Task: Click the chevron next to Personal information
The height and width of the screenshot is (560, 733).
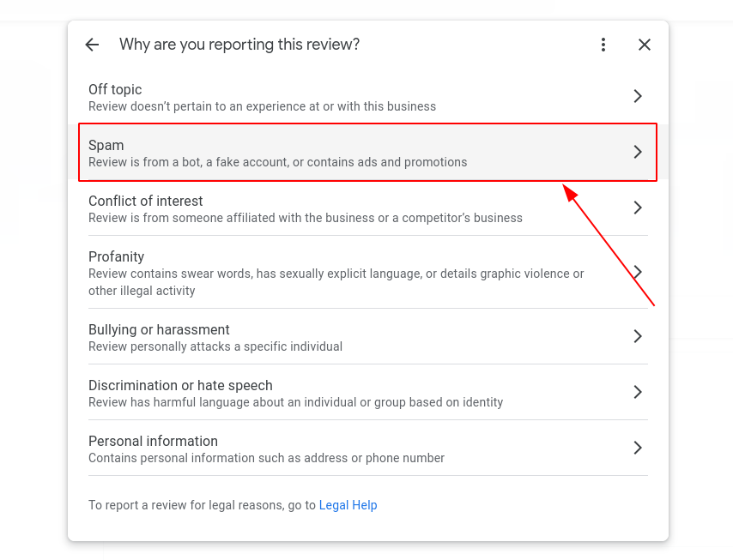Action: pos(638,448)
